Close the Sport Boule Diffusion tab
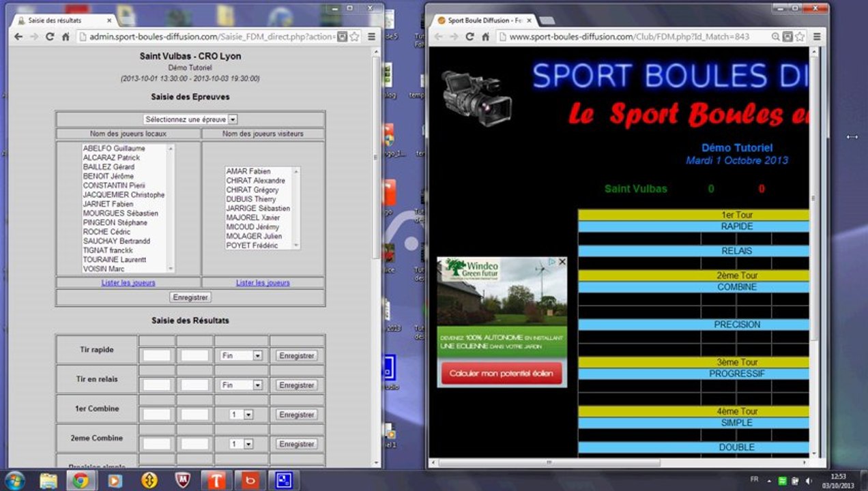 point(529,20)
